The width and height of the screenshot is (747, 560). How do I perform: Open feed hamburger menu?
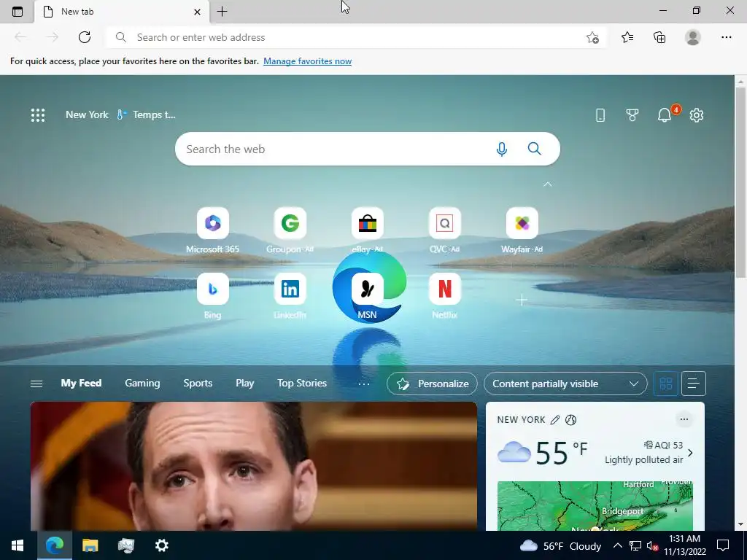36,384
